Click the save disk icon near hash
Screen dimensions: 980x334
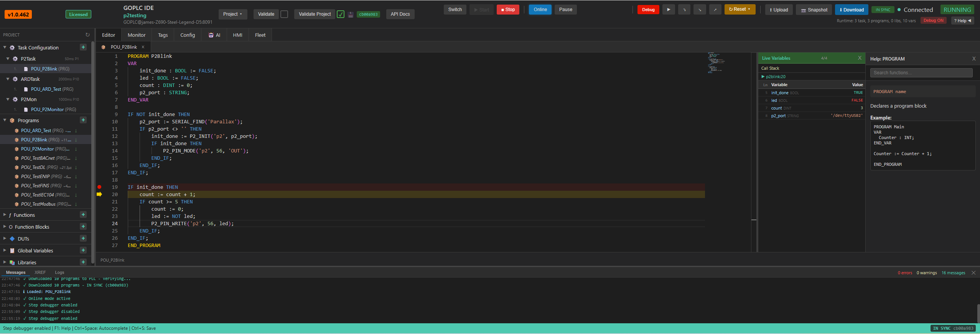tap(351, 15)
